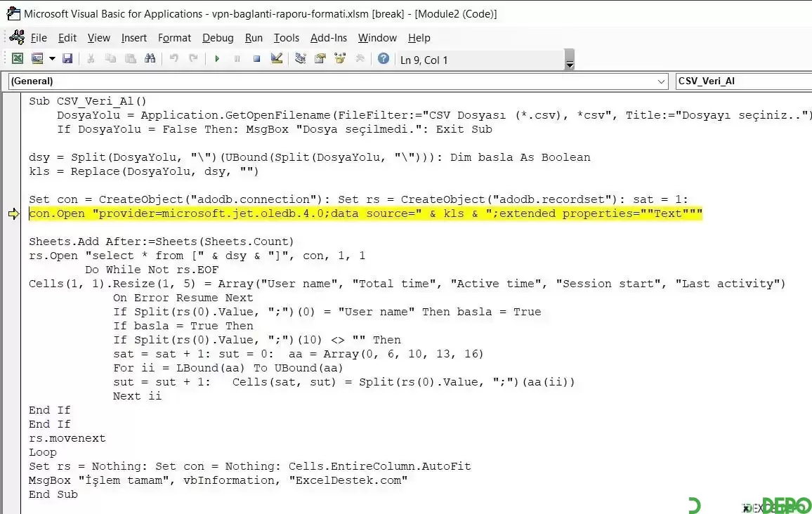Open the Tools menu
This screenshot has width=812, height=514.
[287, 38]
